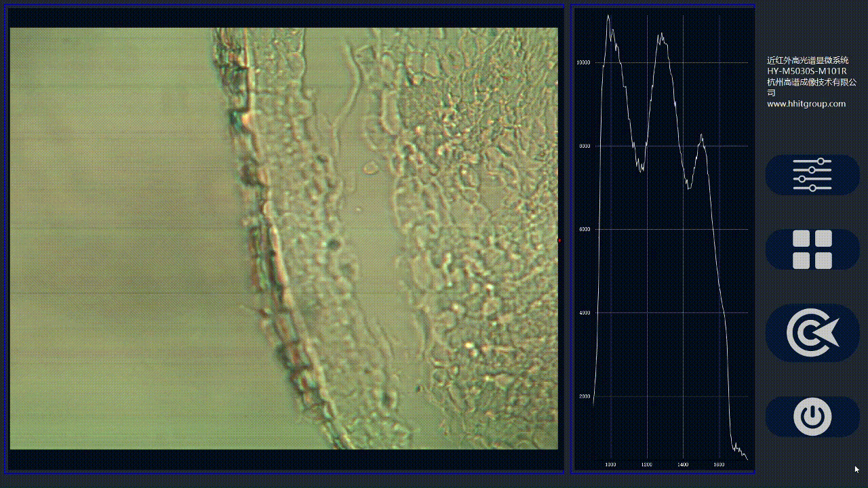Click the 10000 y-axis label on the chart
Viewport: 868px width, 488px height.
point(583,62)
